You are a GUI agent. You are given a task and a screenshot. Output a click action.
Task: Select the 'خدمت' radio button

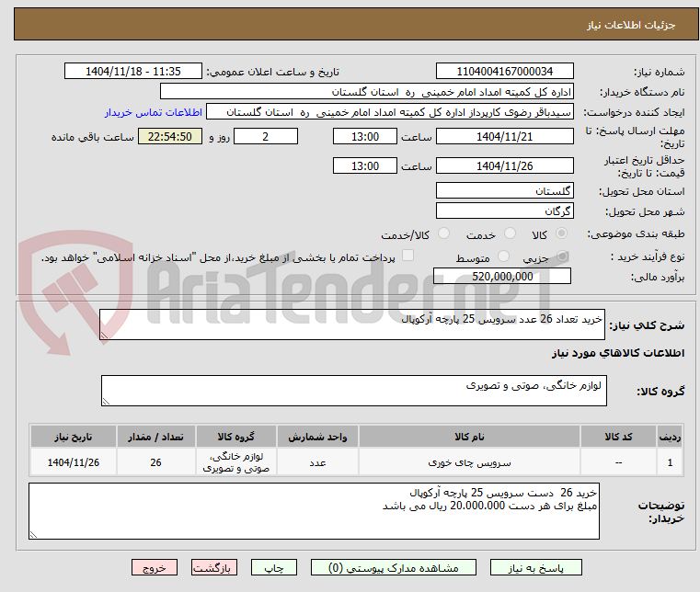[x=510, y=233]
